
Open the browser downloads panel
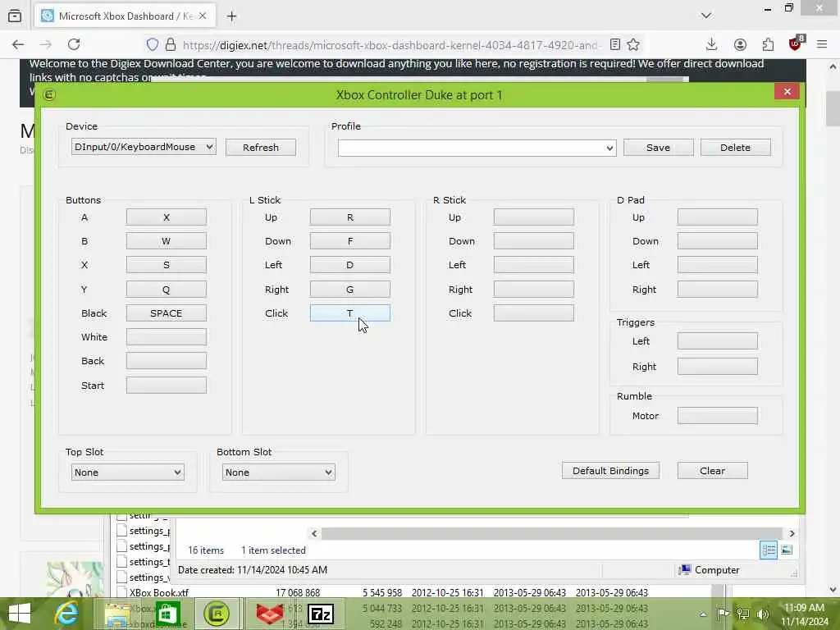711,44
